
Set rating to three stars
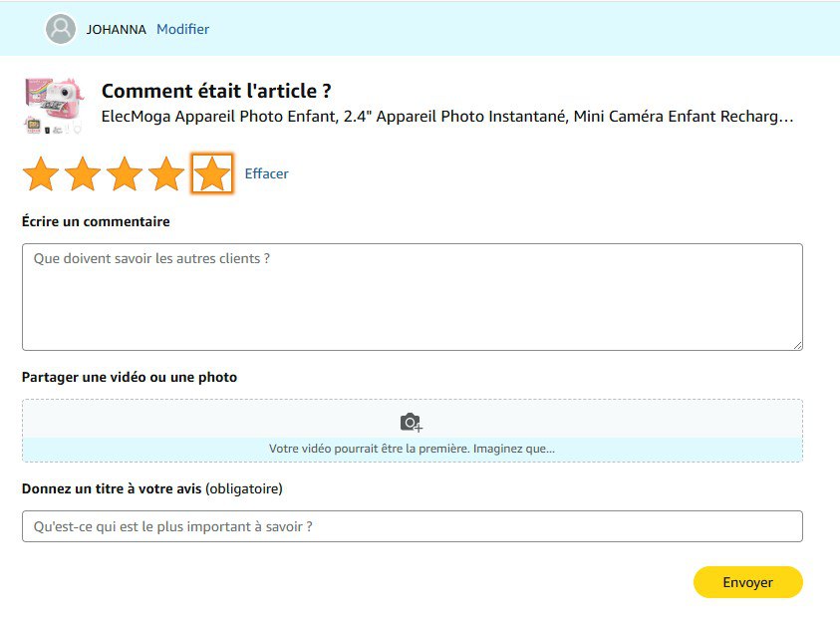125,173
